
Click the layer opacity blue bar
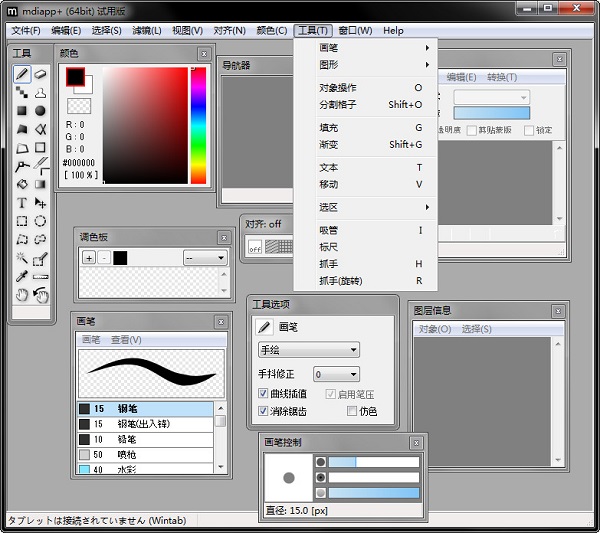pos(491,113)
